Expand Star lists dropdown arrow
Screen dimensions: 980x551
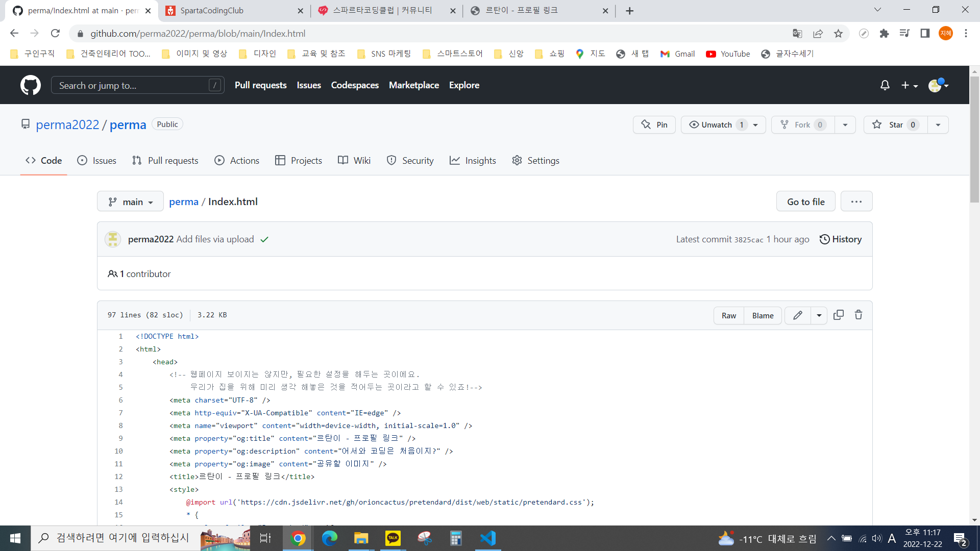938,124
